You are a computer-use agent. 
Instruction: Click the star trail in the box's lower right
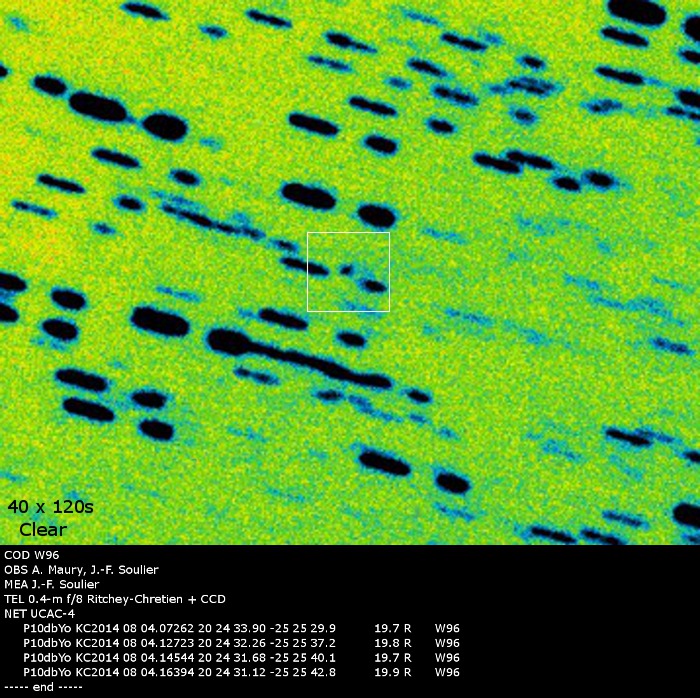[374, 285]
